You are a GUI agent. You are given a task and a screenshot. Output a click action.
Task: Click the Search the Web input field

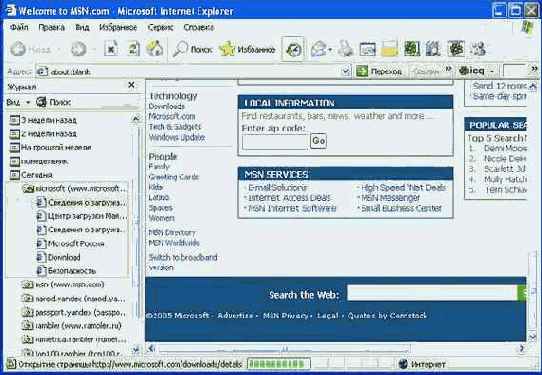[x=432, y=293]
